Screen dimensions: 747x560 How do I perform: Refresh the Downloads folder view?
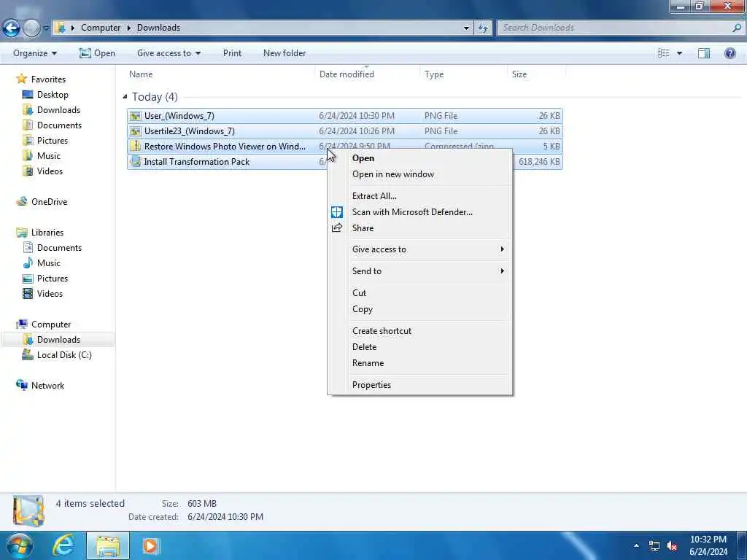coord(483,28)
